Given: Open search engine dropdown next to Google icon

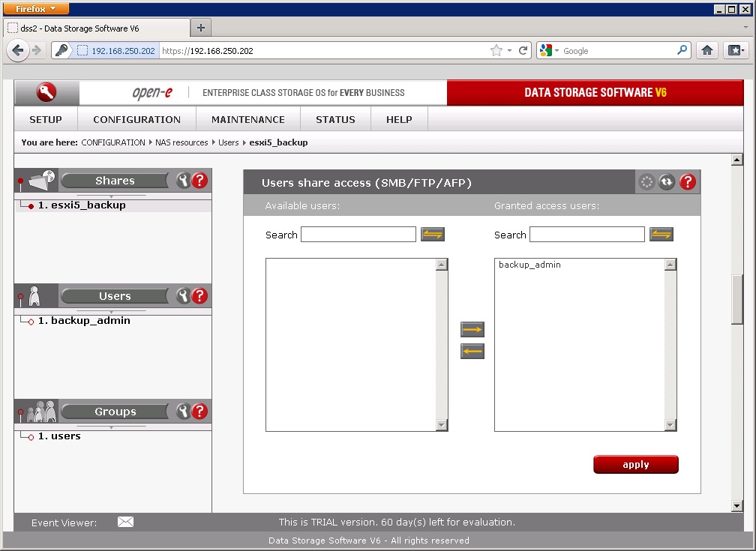Looking at the screenshot, I should point(556,51).
